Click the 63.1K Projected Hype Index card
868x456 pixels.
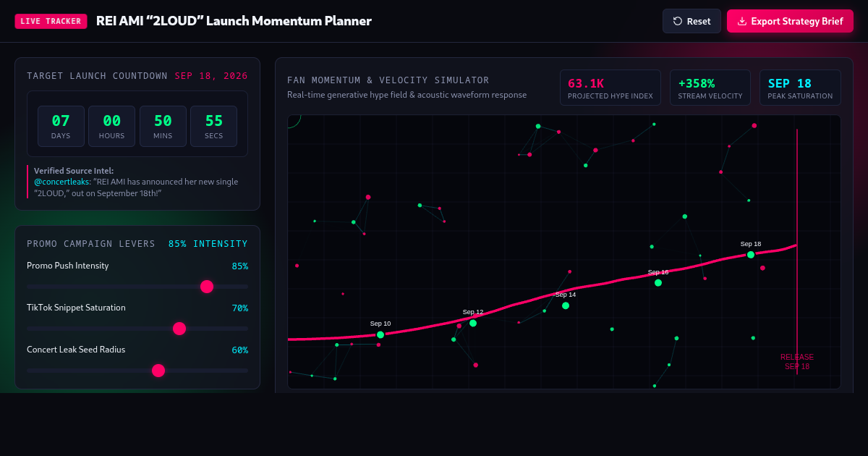(610, 88)
